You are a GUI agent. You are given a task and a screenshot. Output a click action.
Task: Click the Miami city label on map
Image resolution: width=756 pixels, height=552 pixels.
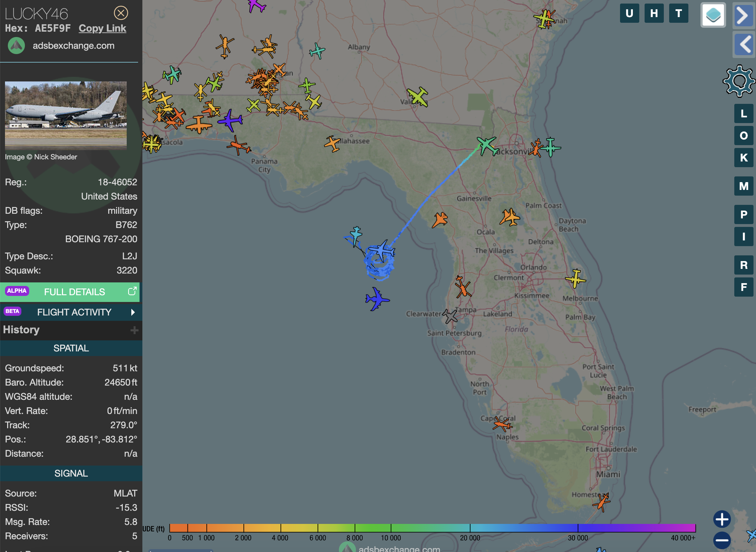(x=608, y=474)
